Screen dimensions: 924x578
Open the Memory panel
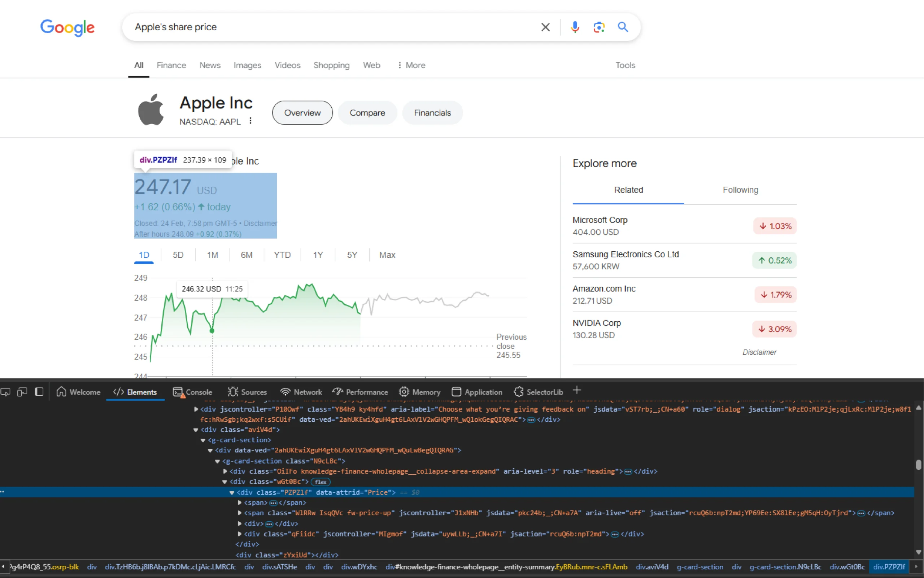pos(419,392)
